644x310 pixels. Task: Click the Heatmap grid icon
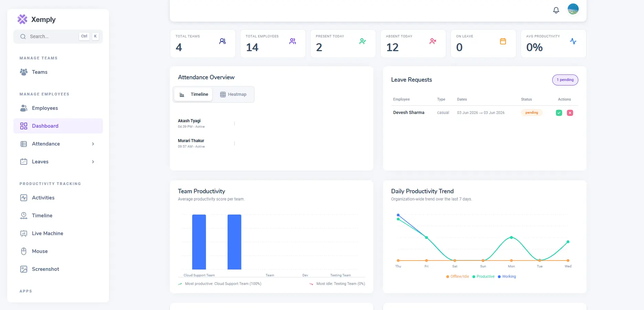(223, 94)
